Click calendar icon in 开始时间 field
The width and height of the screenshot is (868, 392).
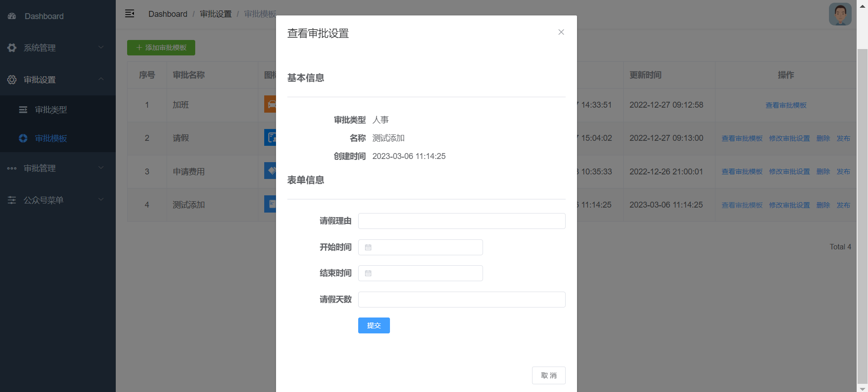[x=368, y=248]
